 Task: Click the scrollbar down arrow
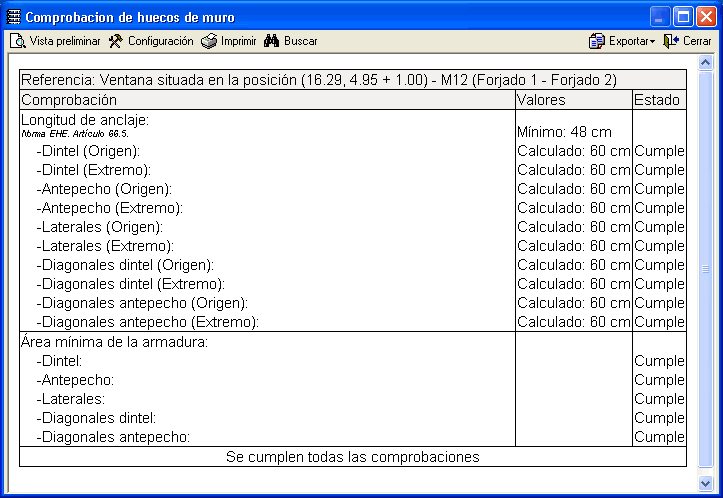click(x=705, y=483)
